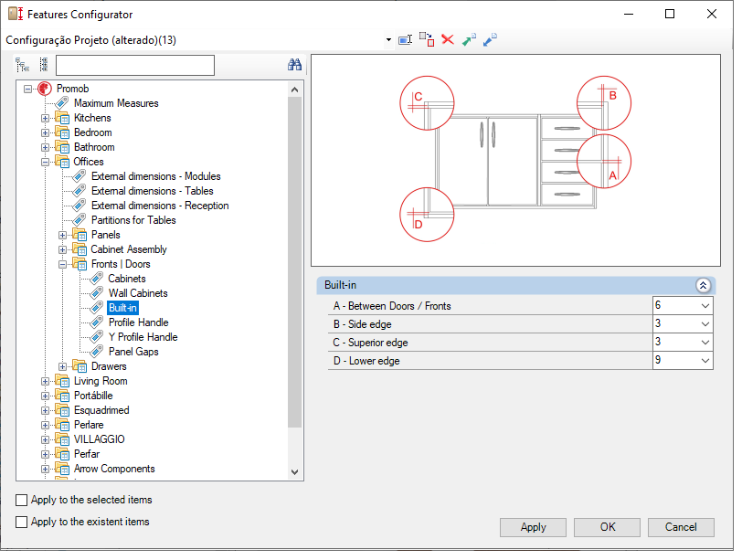Click the collapse all tree icon
The height and width of the screenshot is (560, 742).
(x=44, y=65)
